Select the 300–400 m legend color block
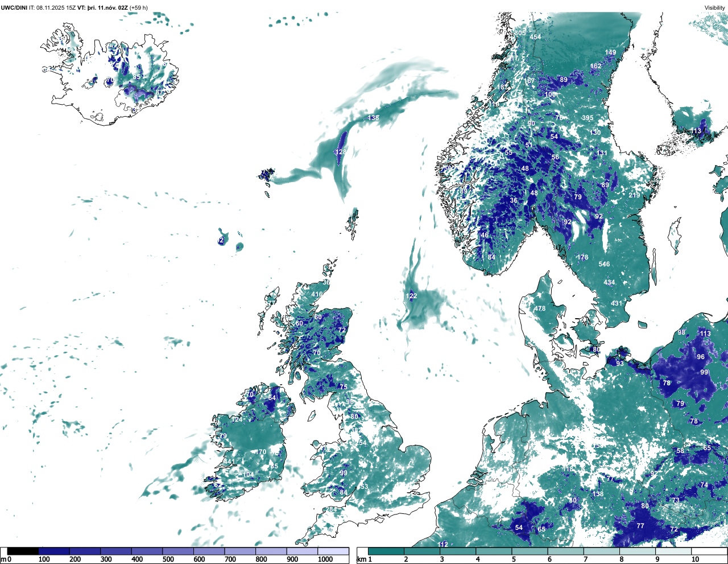 pyautogui.click(x=116, y=551)
